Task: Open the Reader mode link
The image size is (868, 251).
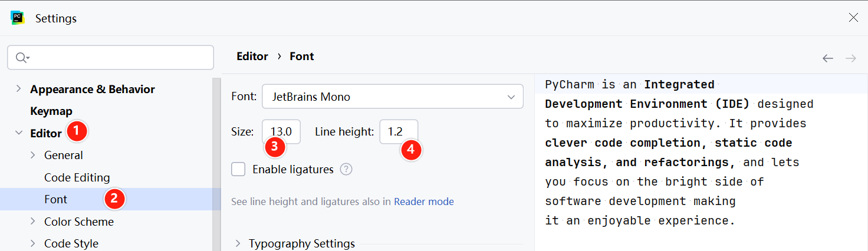Action: coord(424,202)
